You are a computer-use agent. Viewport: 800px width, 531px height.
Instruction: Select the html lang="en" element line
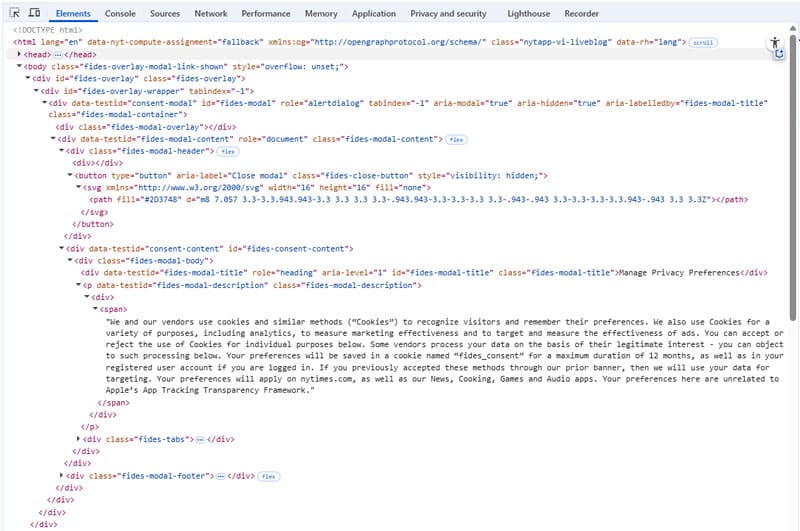350,42
